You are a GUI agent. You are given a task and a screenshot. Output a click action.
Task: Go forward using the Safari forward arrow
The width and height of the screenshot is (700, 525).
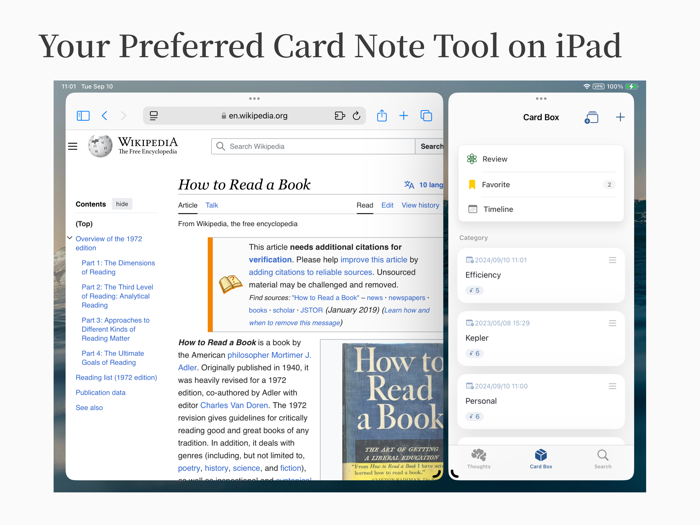(124, 116)
